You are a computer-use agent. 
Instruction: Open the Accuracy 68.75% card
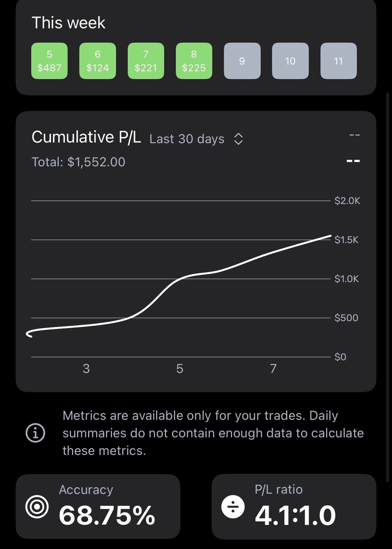point(98,506)
